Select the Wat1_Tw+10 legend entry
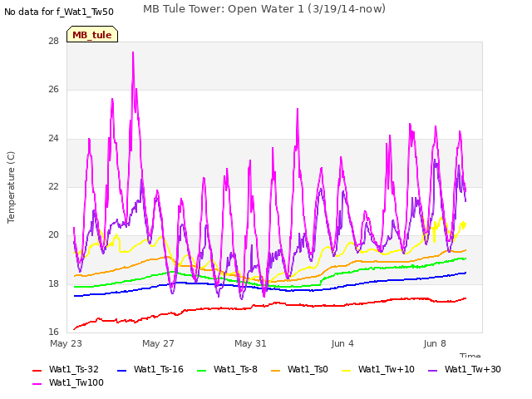Screen dimensions: 532x399 pyautogui.click(x=378, y=369)
